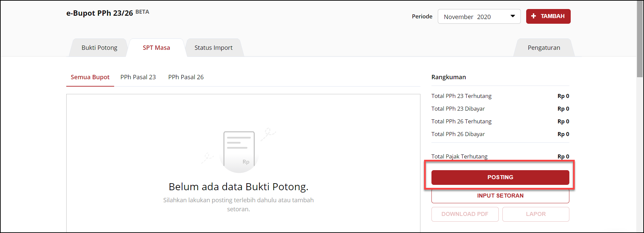
Task: Open the Periode dropdown arrow
Action: pos(512,16)
